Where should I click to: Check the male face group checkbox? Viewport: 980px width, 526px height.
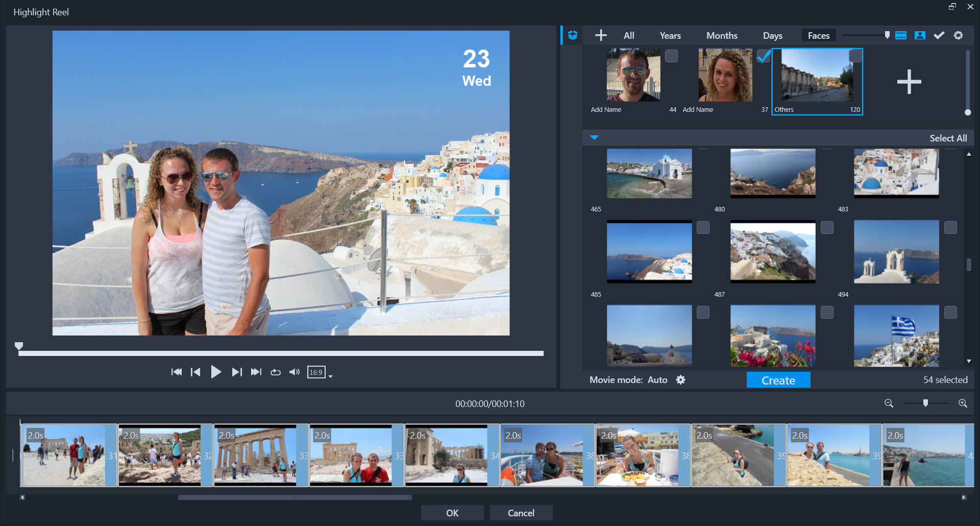coord(671,56)
